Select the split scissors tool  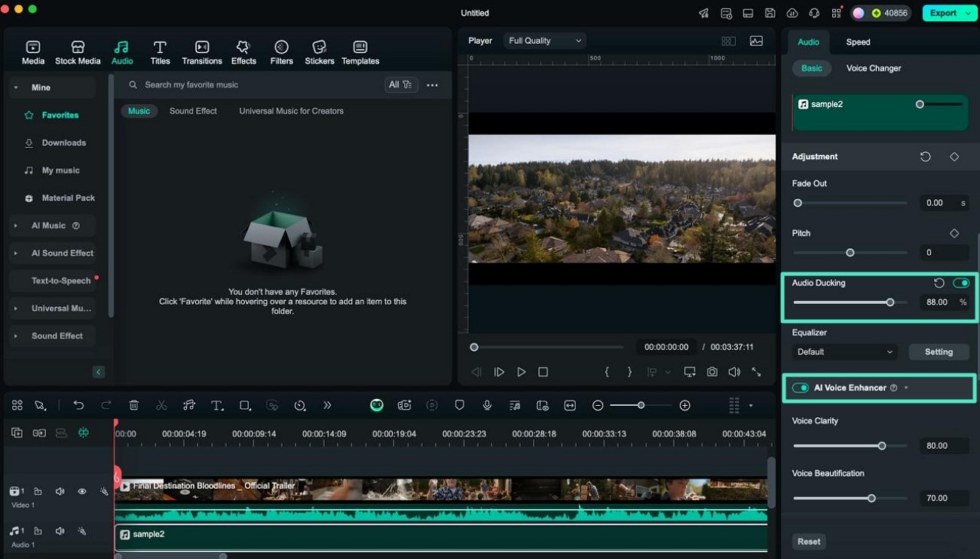coord(161,405)
